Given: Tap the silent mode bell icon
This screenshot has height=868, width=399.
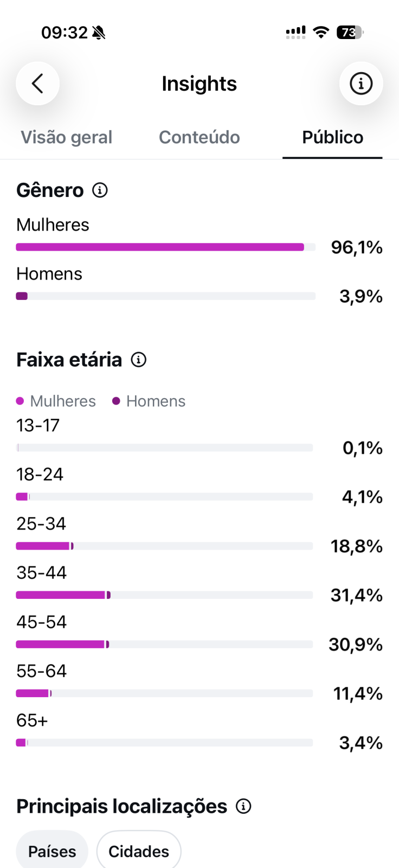Looking at the screenshot, I should [99, 33].
